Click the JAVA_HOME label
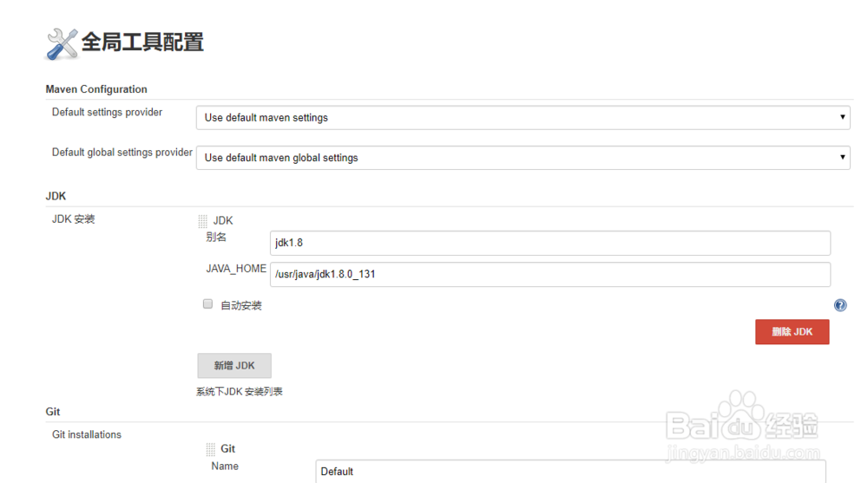 [236, 269]
